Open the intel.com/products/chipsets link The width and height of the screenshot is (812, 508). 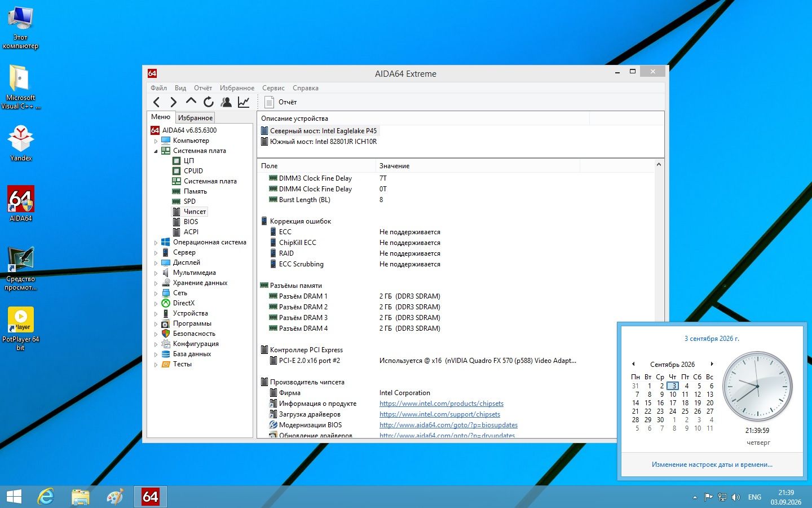(x=442, y=404)
